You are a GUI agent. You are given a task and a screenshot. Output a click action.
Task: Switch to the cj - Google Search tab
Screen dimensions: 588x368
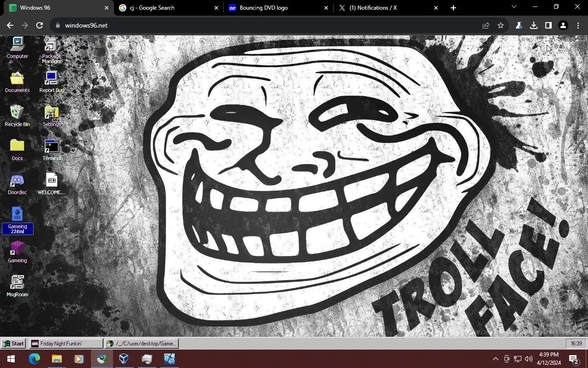pos(168,8)
